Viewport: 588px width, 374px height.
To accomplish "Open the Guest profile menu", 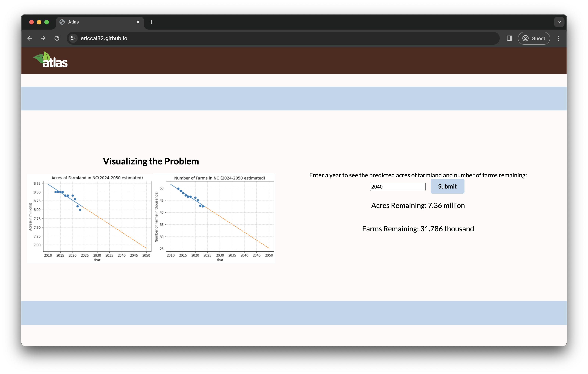I will (x=534, y=38).
